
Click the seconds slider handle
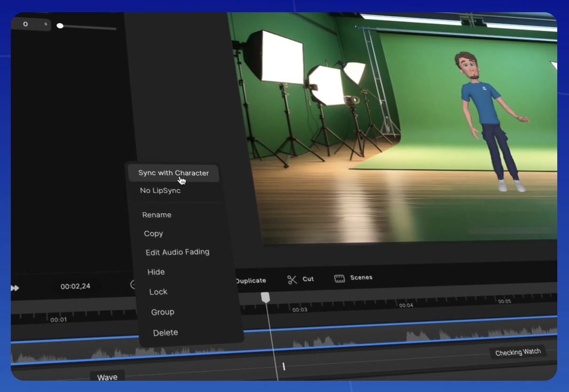click(60, 26)
